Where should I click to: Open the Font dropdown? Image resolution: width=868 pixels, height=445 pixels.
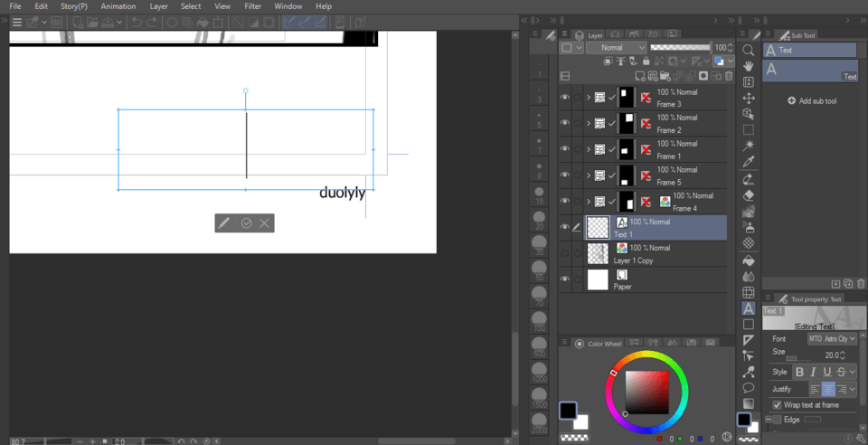[x=831, y=338]
